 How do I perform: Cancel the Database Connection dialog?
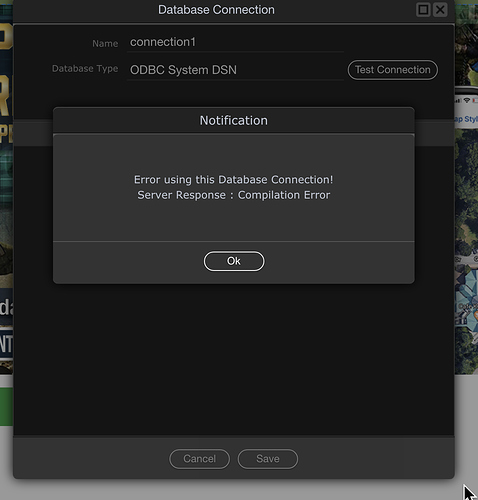click(x=199, y=459)
